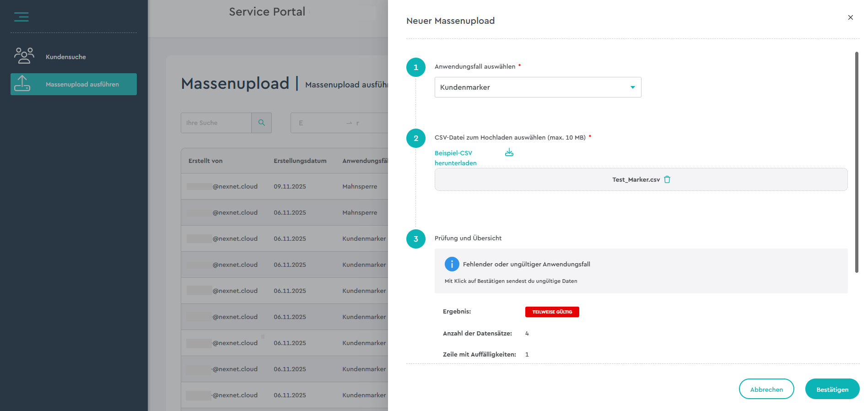This screenshot has width=868, height=411.
Task: Close the Neuer Massenupload panel
Action: click(850, 17)
